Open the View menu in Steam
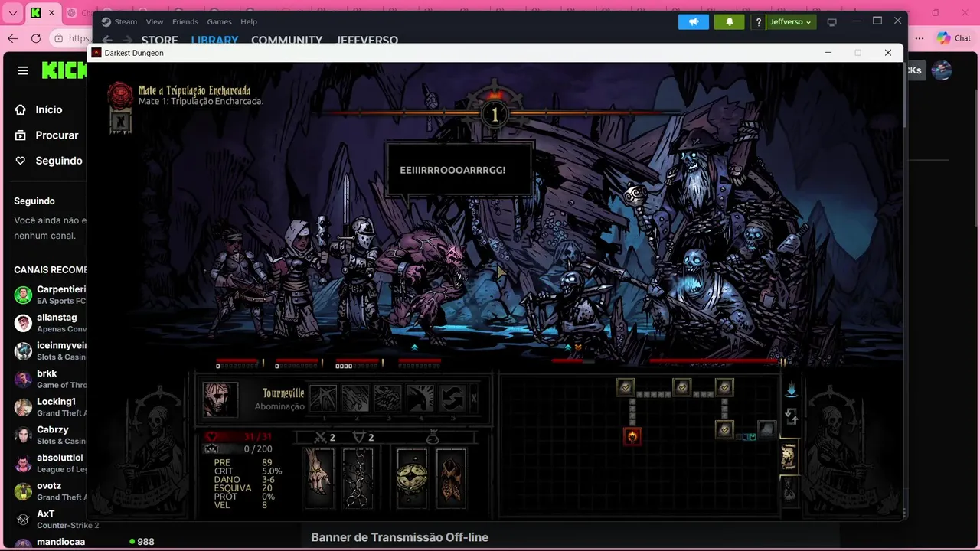This screenshot has width=980, height=551. click(x=155, y=21)
